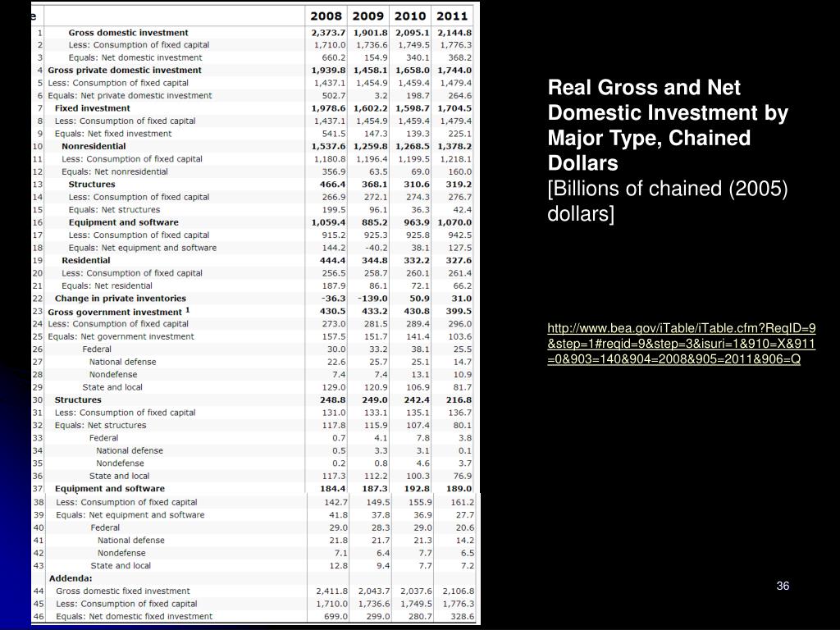Select the Federal label in row 40
Screen dimensions: 840x630
click(x=105, y=527)
